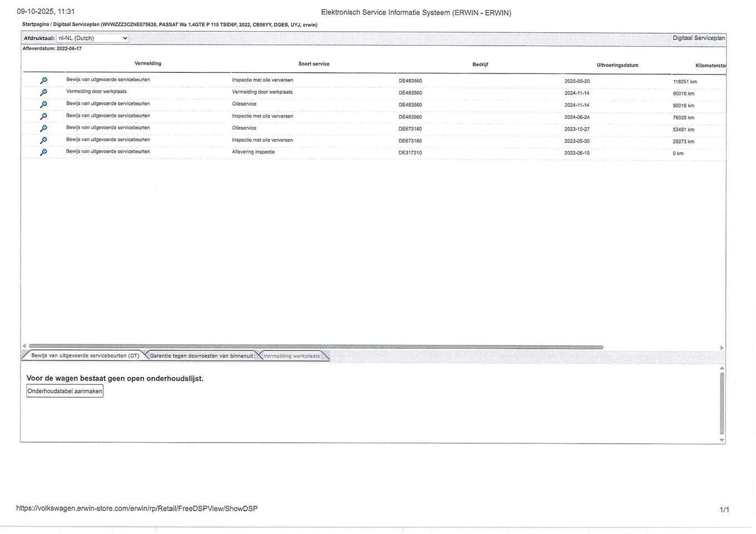This screenshot has width=756, height=534.
Task: View details of 76025 km inspection entry
Action: [43, 117]
